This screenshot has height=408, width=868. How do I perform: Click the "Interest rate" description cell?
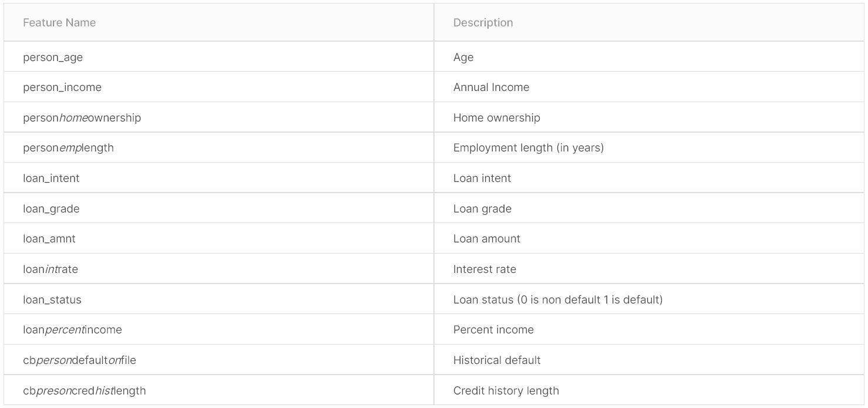tap(485, 269)
